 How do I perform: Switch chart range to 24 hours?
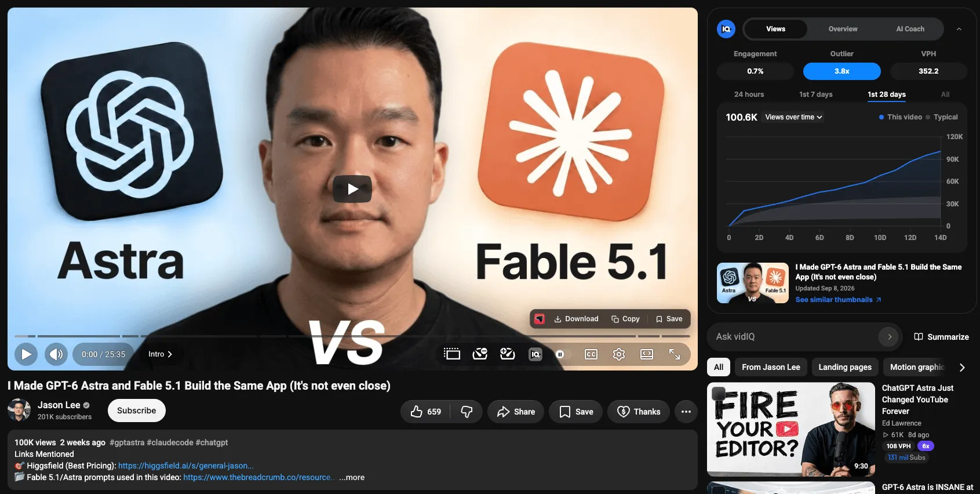click(x=749, y=95)
